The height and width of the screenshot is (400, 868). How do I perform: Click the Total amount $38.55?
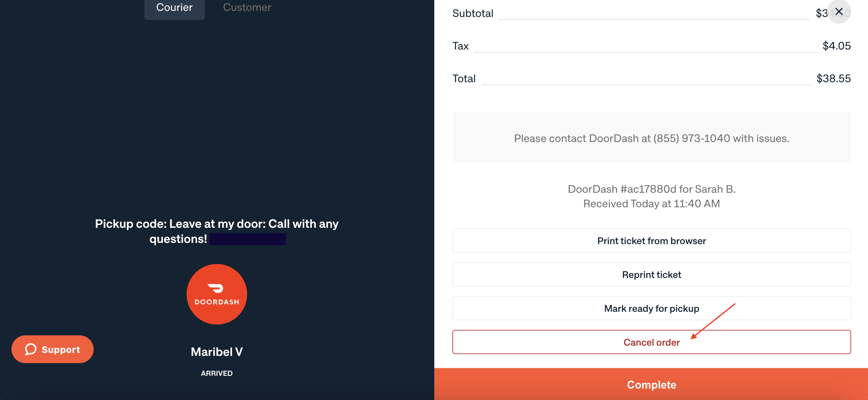point(833,79)
